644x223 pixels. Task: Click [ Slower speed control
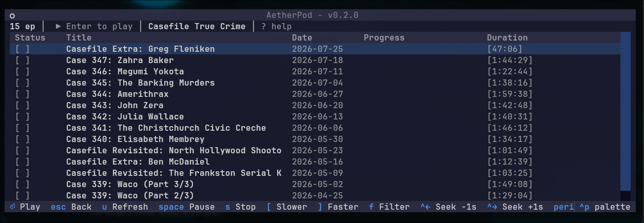point(287,207)
